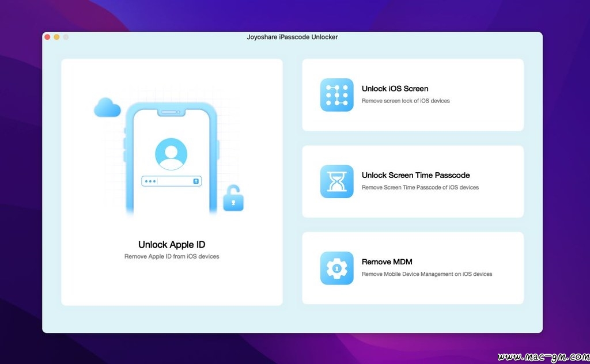Choose Unlock Screen Time Passcode title
590x364 pixels.
pyautogui.click(x=416, y=175)
